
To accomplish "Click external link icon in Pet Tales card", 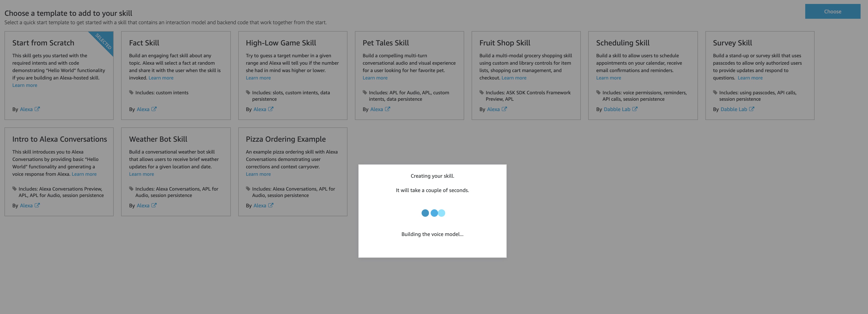I will click(388, 109).
